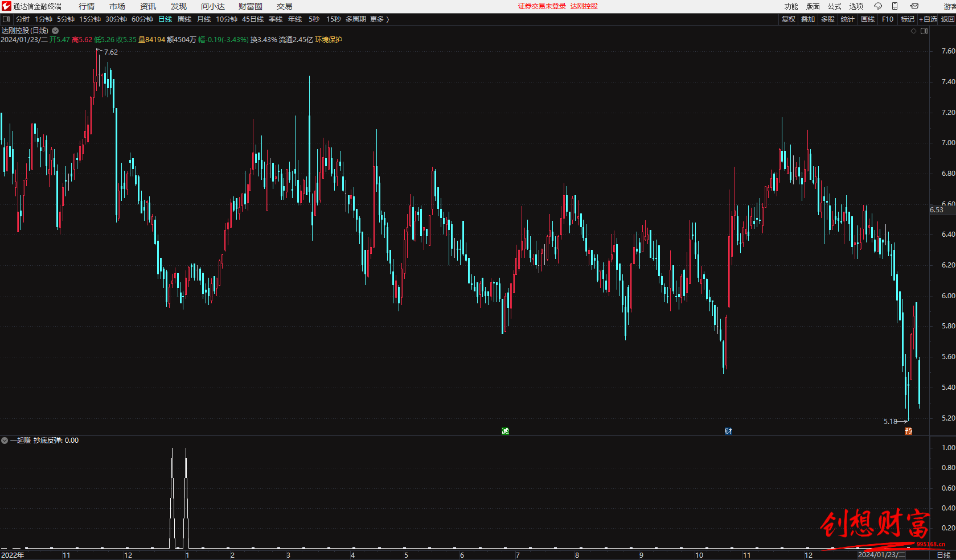Click the 环境保护 sector label
The image size is (956, 560).
[329, 40]
